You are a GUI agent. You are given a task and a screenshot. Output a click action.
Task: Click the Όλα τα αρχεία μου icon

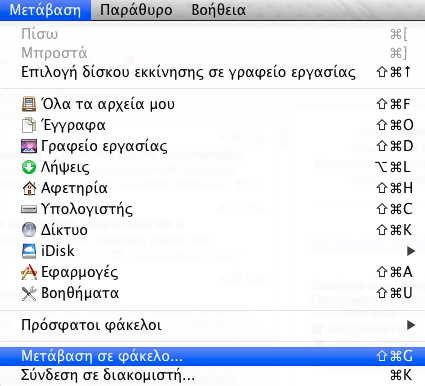tap(29, 104)
